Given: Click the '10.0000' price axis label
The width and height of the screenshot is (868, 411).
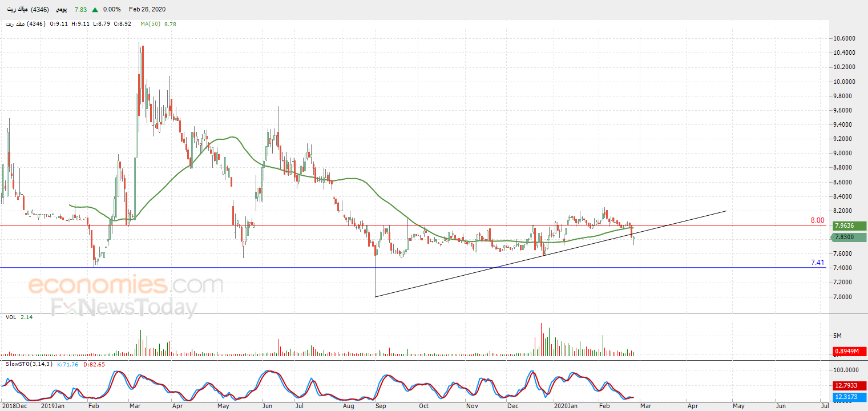Looking at the screenshot, I should pyautogui.click(x=844, y=82).
